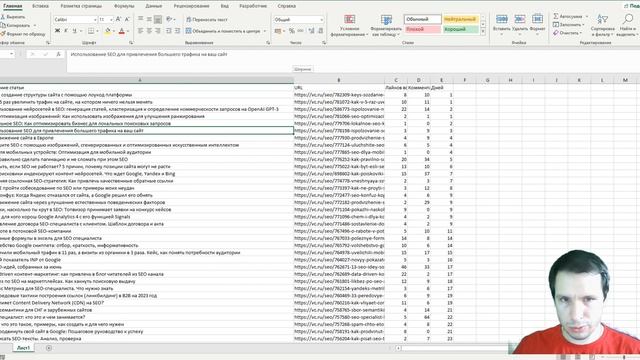640x360 pixels.
Task: Switch to the Рецензирование tab
Action: [191, 6]
